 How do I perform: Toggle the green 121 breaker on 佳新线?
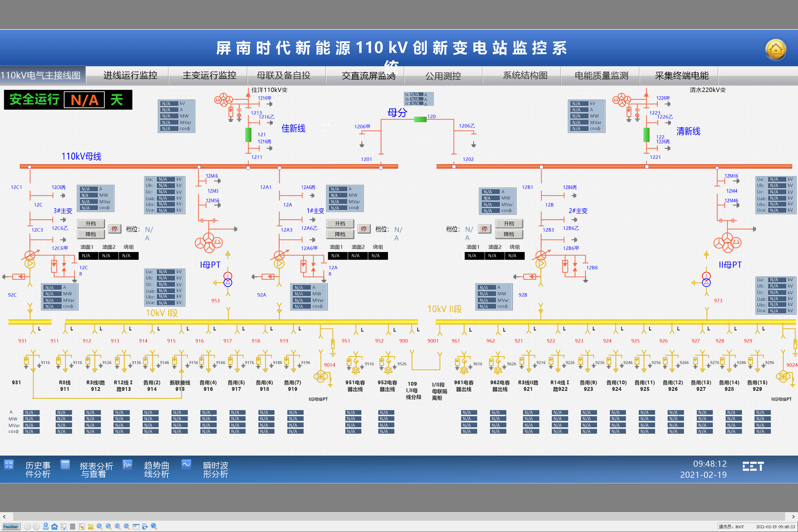(249, 135)
